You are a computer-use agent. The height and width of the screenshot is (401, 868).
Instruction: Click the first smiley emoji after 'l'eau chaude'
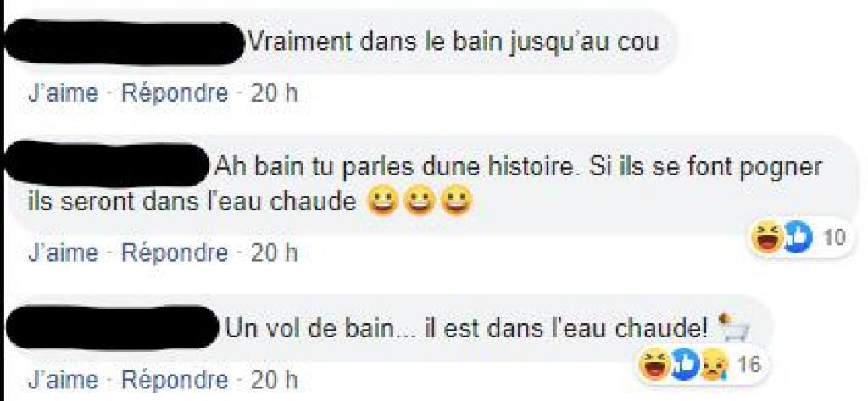click(382, 202)
